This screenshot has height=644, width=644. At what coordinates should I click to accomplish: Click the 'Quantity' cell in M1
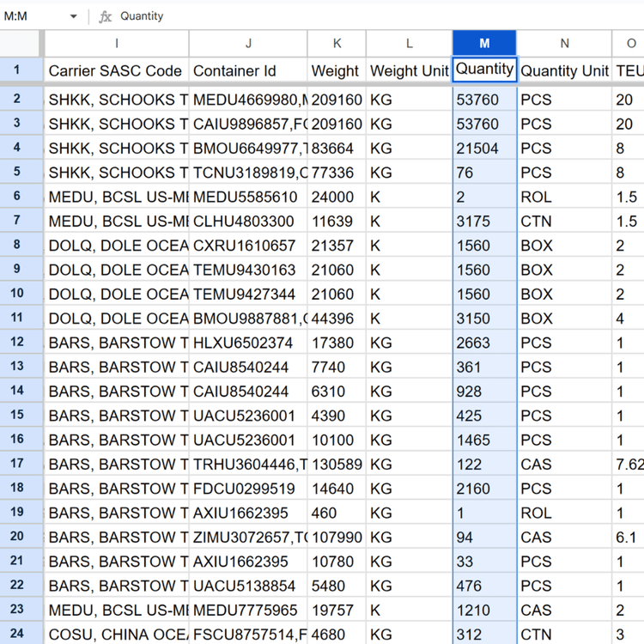click(x=484, y=70)
